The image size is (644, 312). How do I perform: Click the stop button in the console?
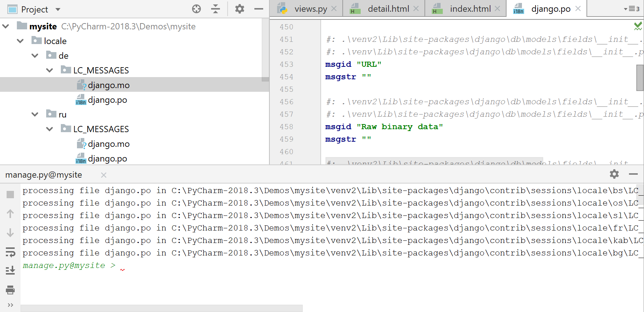(x=10, y=195)
